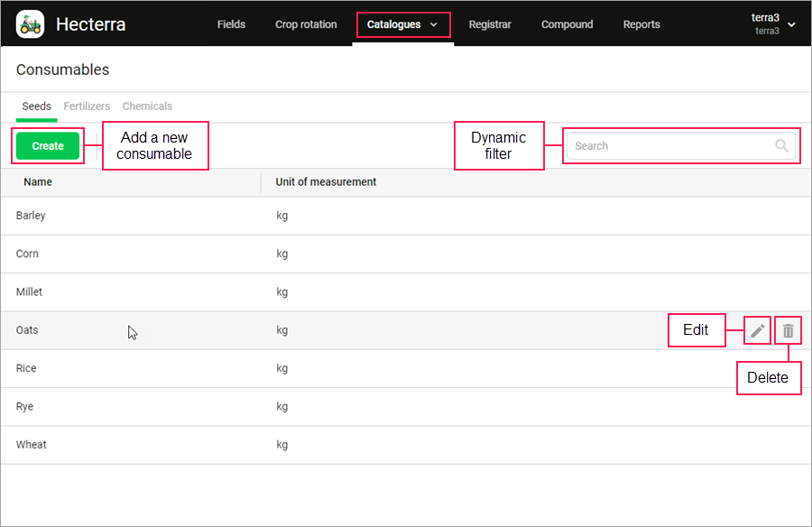This screenshot has height=527, width=812.
Task: Click the green Create button
Action: pos(48,145)
